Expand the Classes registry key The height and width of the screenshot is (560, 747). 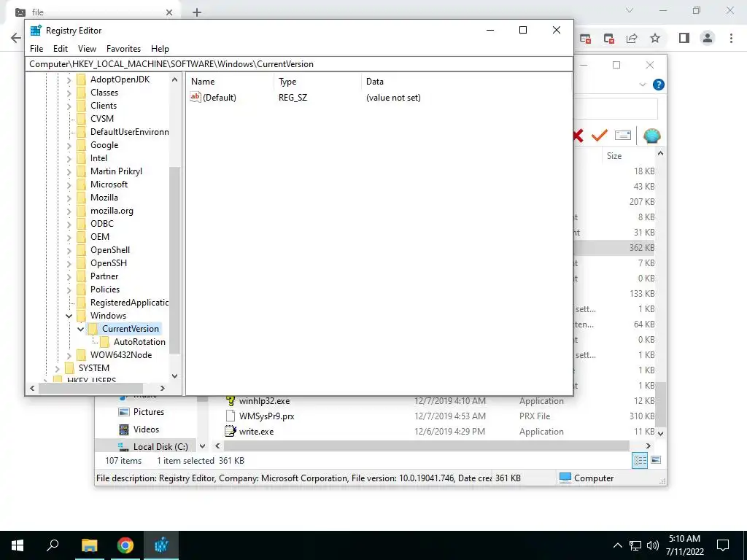(x=69, y=93)
